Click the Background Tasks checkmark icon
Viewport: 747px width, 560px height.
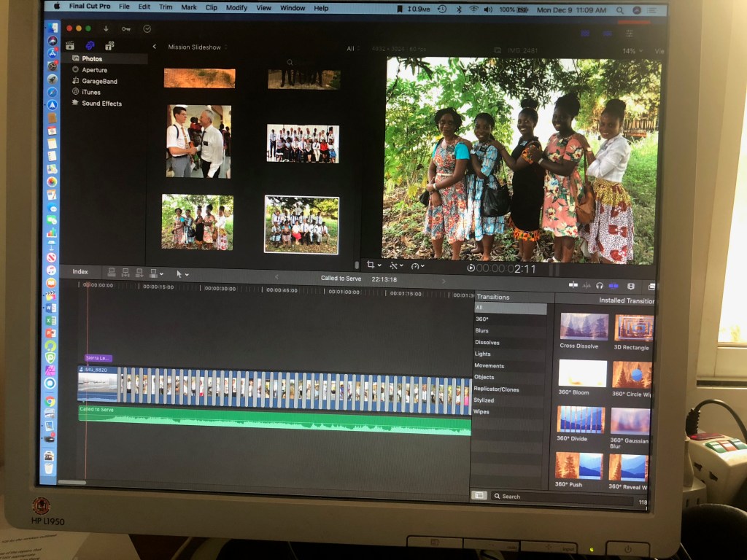click(x=147, y=28)
